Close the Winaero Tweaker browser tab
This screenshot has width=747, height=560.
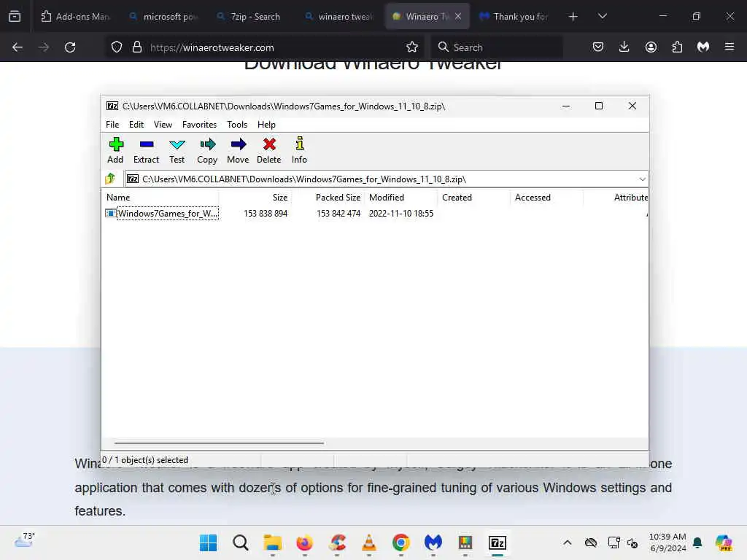[458, 17]
